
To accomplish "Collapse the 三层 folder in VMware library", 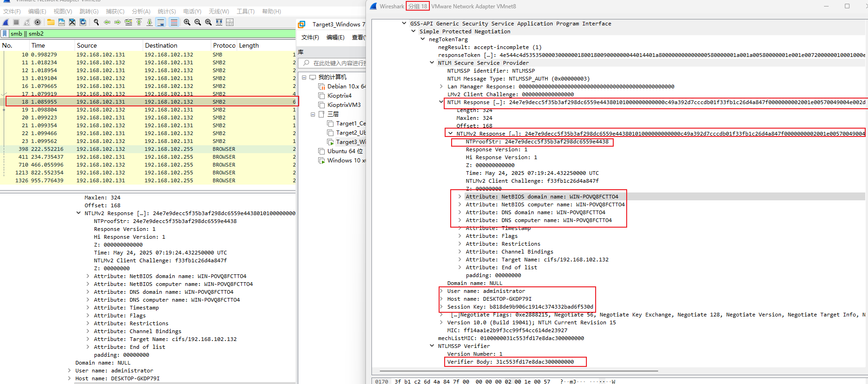I will pos(313,114).
